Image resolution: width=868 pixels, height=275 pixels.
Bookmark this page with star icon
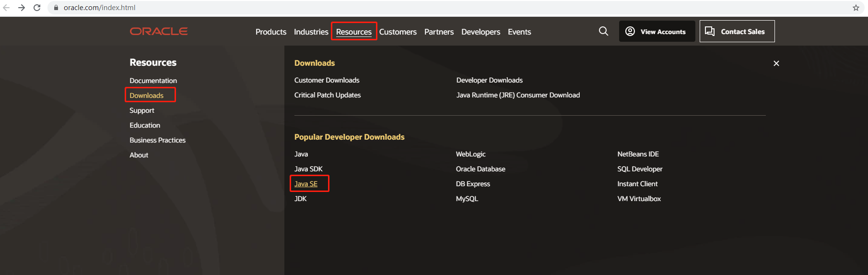tap(856, 8)
